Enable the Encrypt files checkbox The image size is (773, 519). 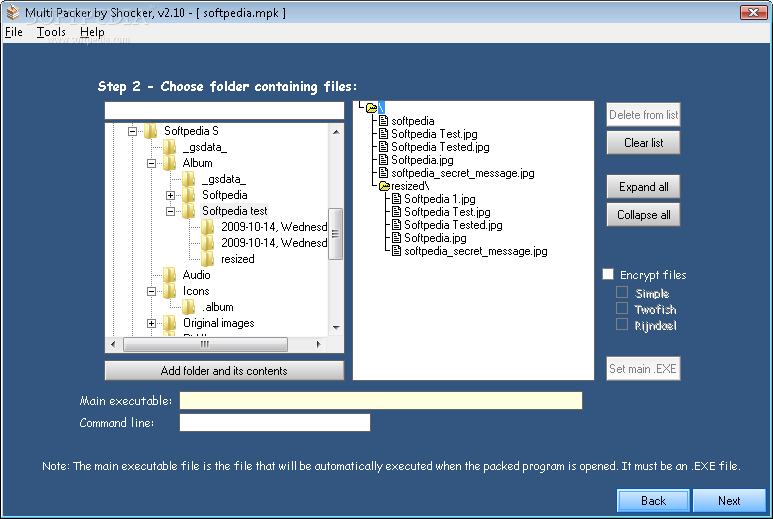pyautogui.click(x=608, y=274)
